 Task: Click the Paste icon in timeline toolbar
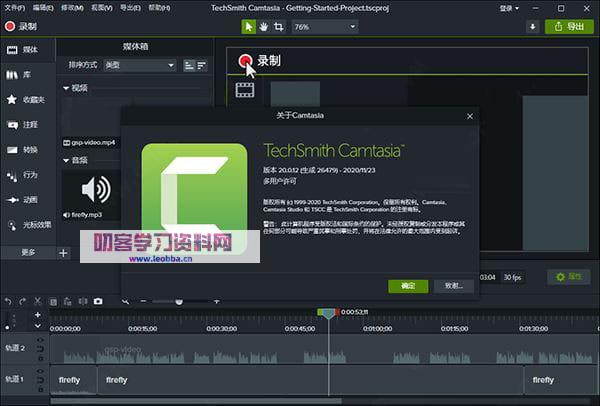coord(68,302)
